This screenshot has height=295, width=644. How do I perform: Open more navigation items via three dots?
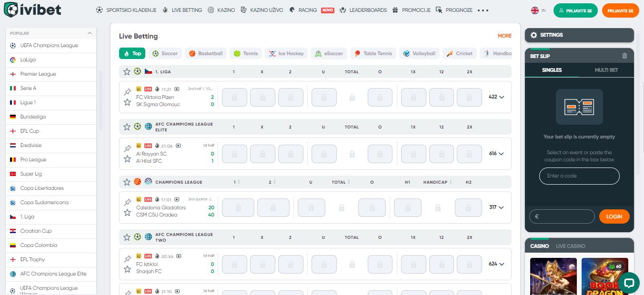483,10
